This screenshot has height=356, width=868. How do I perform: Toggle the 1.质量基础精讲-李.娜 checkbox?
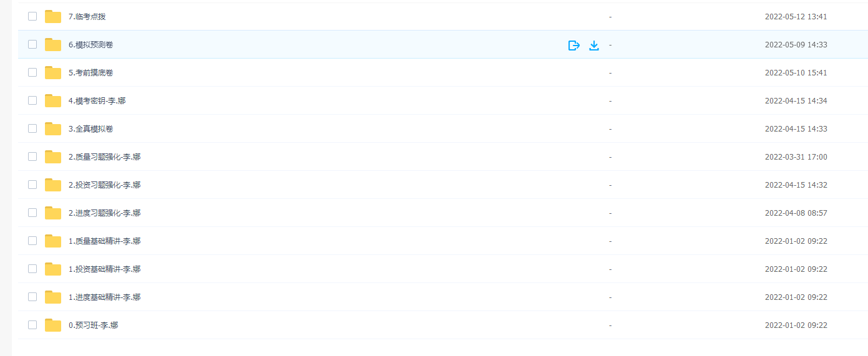(32, 241)
